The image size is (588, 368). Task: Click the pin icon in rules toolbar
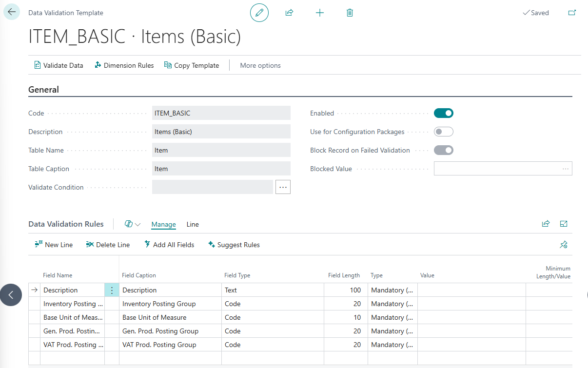point(564,245)
